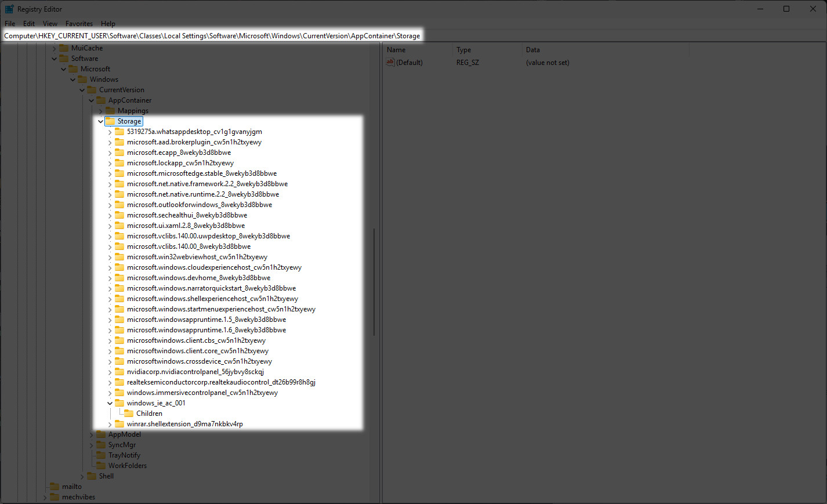This screenshot has height=504, width=827.
Task: Expand the AppModel key
Action: click(x=91, y=434)
